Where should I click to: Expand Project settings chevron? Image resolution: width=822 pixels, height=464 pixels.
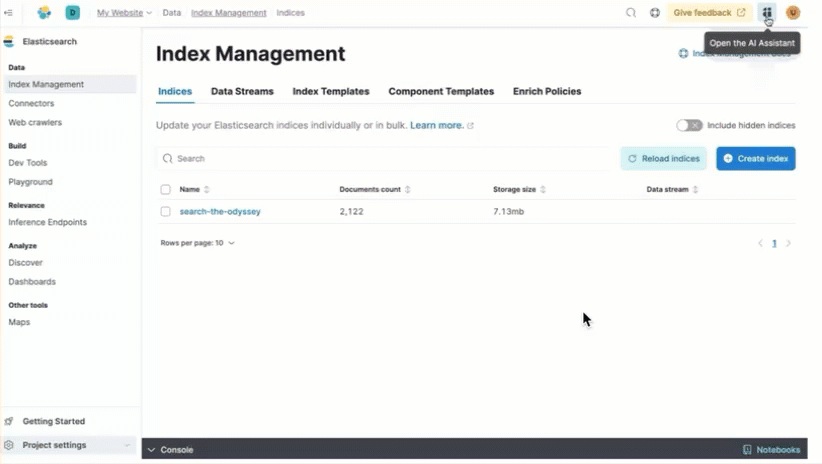click(127, 445)
